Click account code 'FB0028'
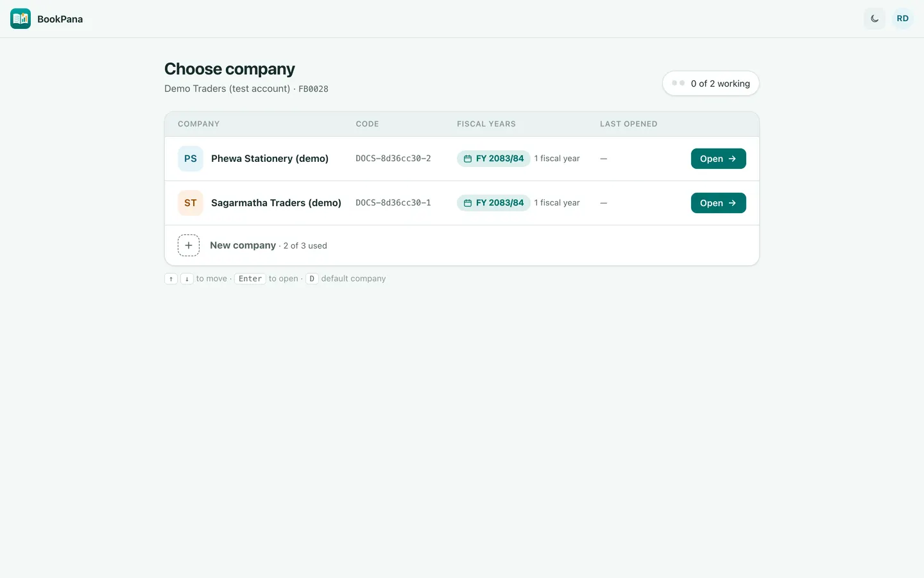Image resolution: width=924 pixels, height=578 pixels. [313, 89]
